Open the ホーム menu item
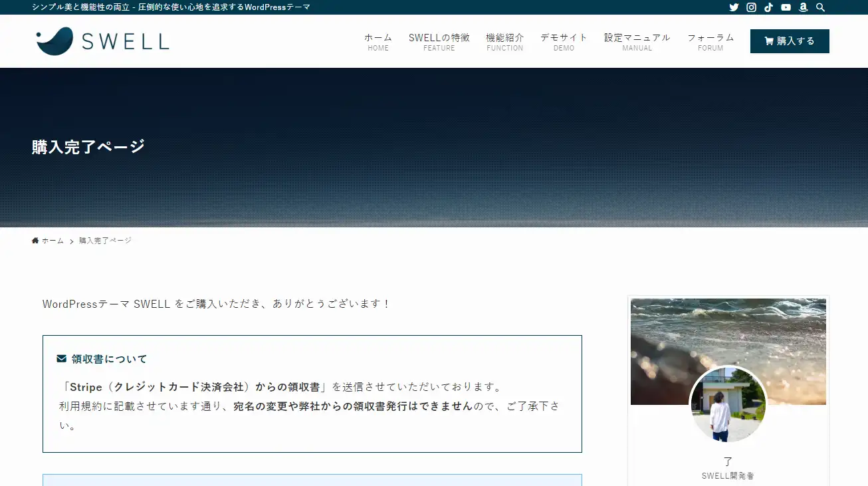 378,41
